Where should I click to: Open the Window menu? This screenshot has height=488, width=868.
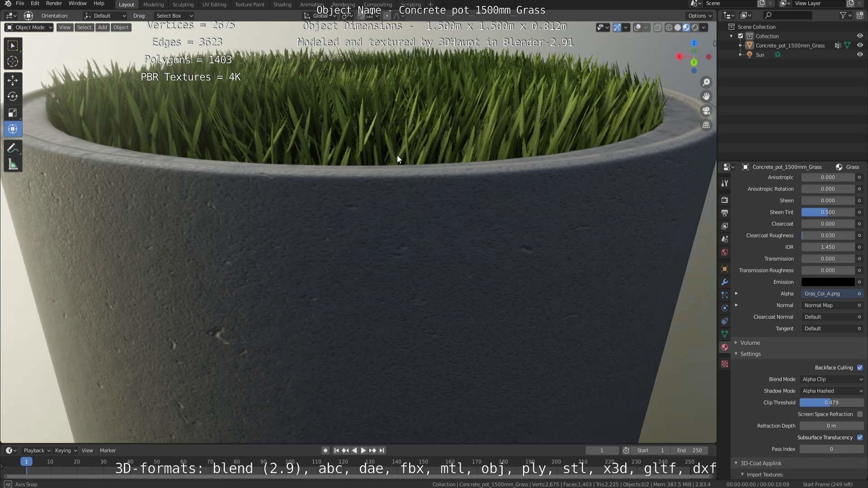[x=77, y=4]
